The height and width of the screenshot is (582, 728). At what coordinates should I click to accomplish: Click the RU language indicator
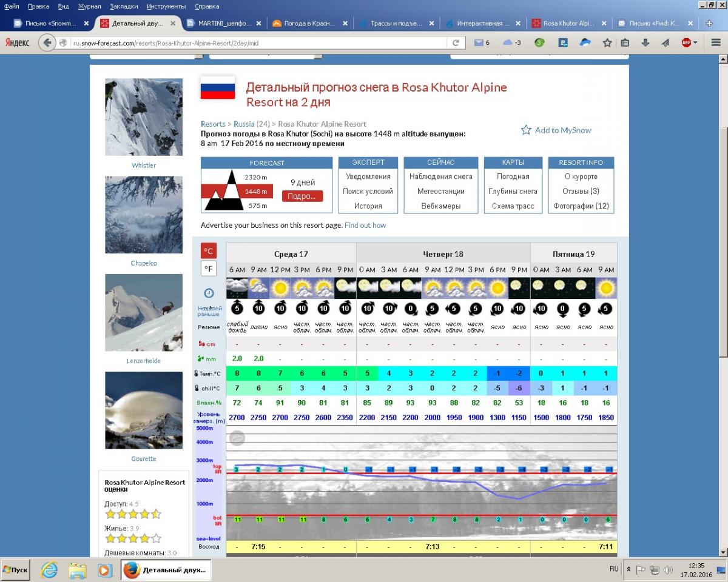(614, 569)
